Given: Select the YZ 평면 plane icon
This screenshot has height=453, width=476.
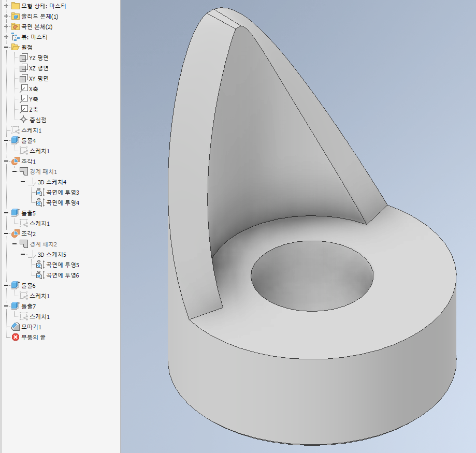Looking at the screenshot, I should tap(24, 57).
